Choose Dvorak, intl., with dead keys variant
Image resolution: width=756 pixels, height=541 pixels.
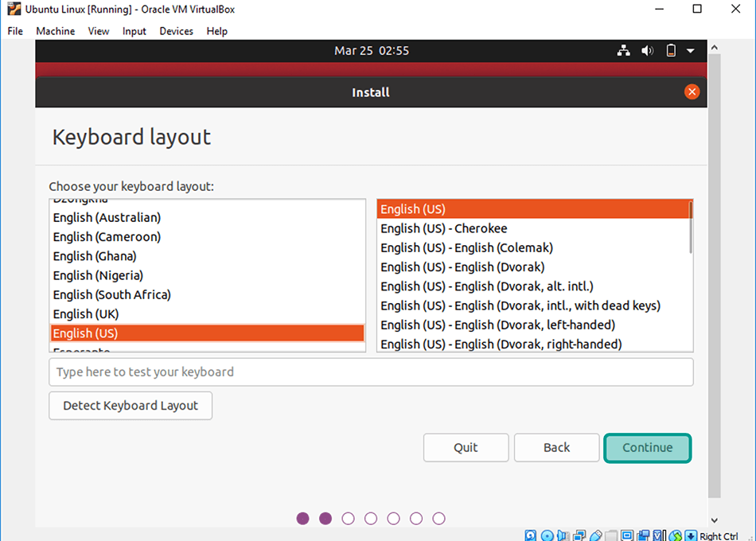click(x=533, y=306)
